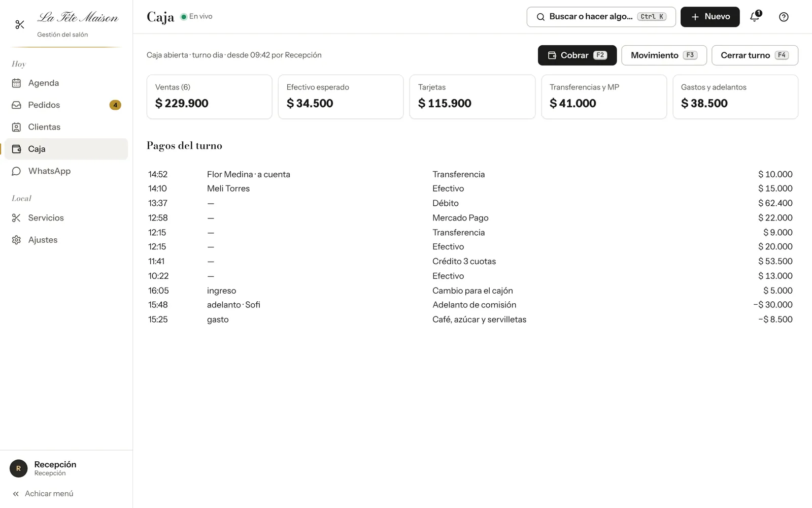Select the Tarjetas total card
Image resolution: width=812 pixels, height=508 pixels.
472,97
